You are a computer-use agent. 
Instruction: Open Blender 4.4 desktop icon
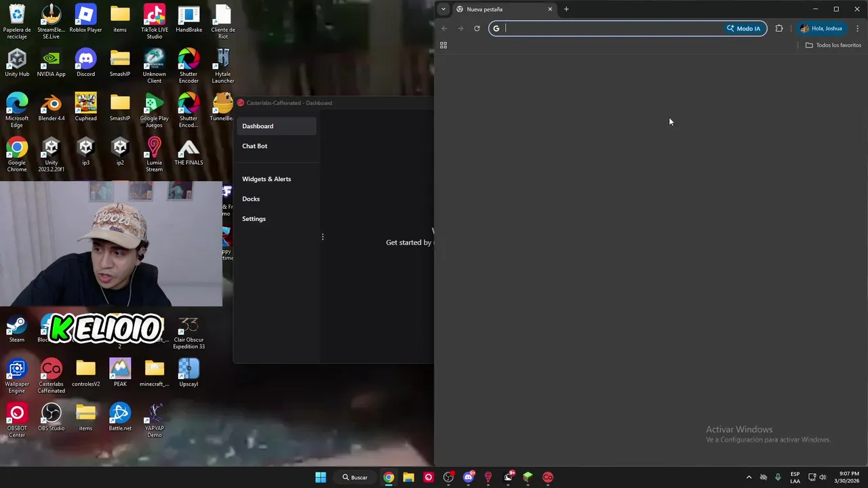pyautogui.click(x=52, y=107)
